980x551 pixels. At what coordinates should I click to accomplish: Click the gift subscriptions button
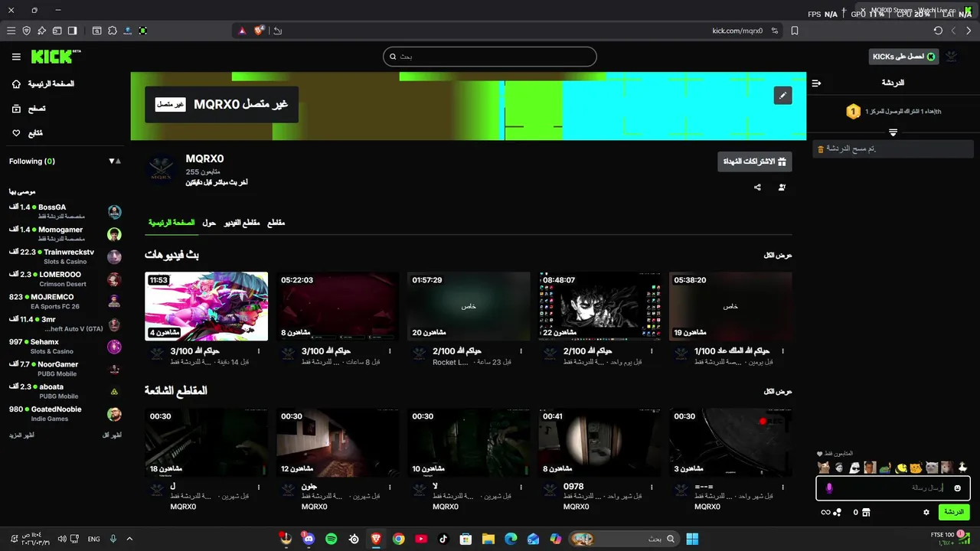[x=755, y=161]
